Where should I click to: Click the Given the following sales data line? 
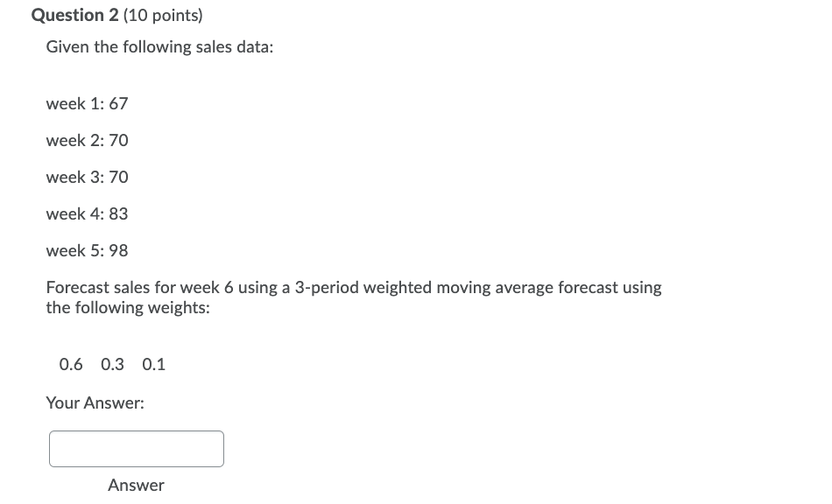[x=159, y=46]
